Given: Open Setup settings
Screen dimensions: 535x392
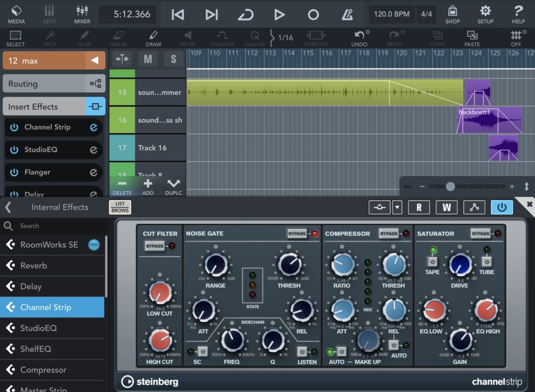Looking at the screenshot, I should (x=485, y=14).
